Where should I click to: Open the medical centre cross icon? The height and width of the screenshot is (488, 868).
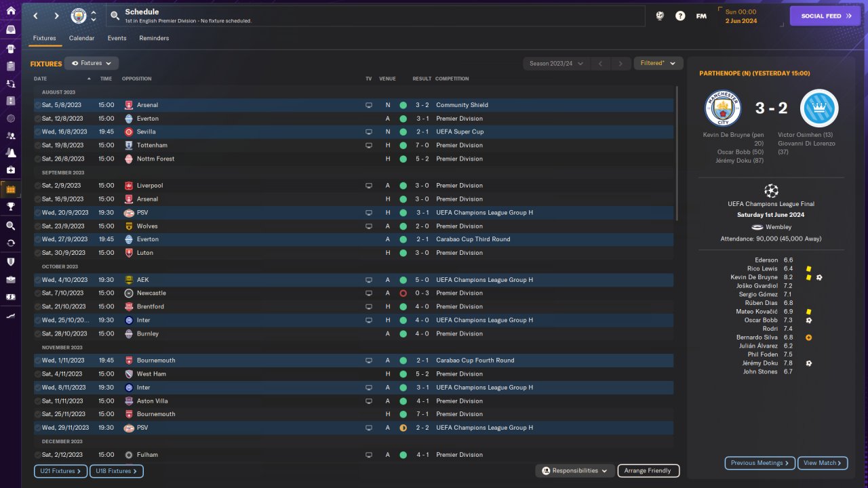[10, 169]
